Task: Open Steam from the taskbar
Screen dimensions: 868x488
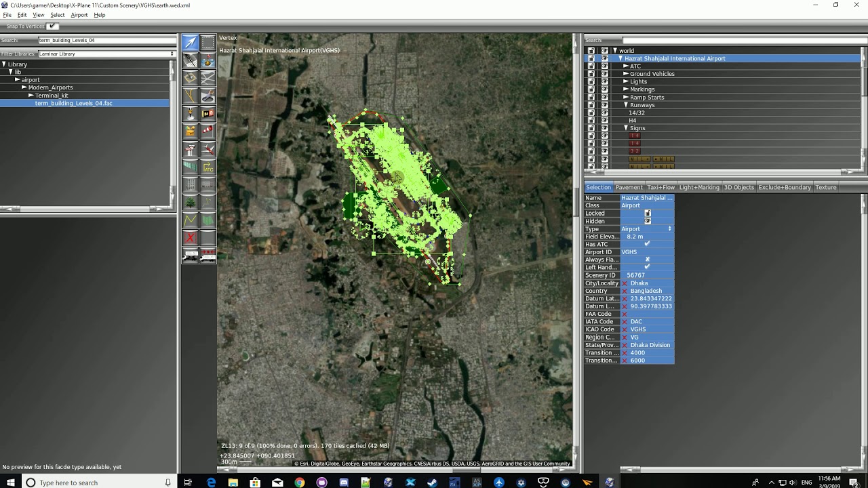Action: pyautogui.click(x=433, y=483)
